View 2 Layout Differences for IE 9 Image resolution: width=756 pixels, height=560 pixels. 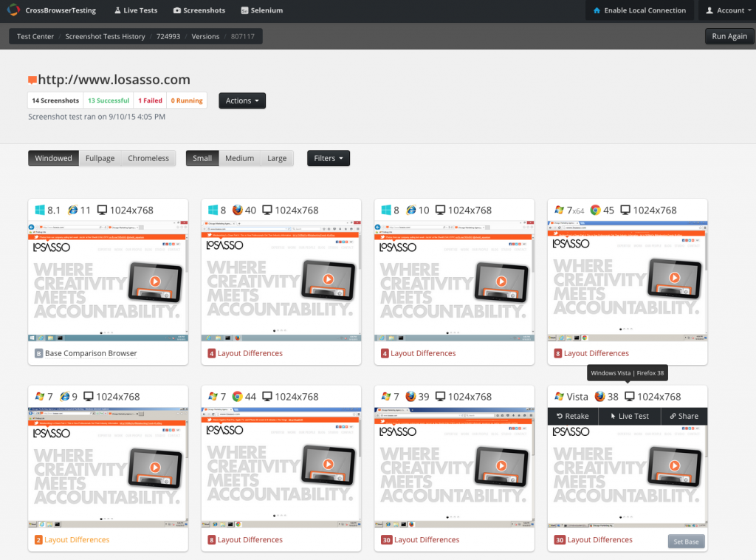(72, 540)
